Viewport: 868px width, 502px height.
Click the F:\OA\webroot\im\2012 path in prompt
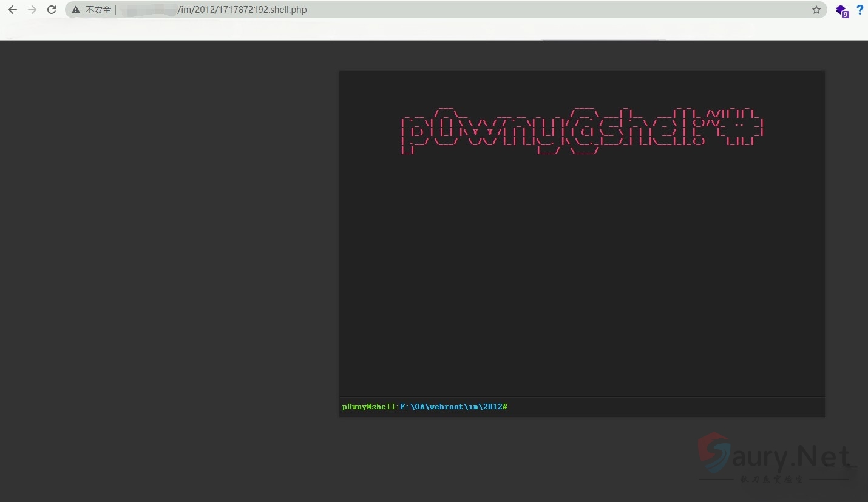[451, 407]
